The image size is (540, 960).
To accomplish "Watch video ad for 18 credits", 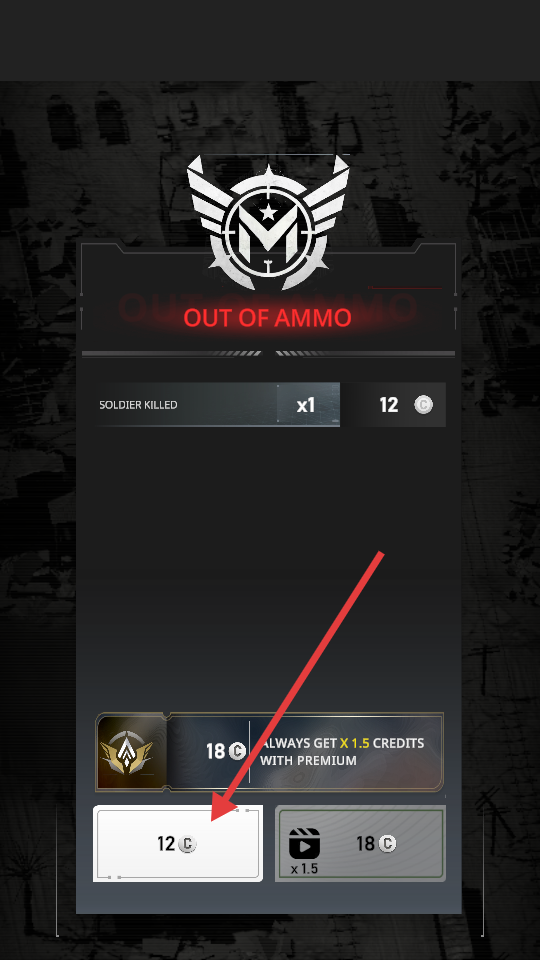I will point(361,844).
